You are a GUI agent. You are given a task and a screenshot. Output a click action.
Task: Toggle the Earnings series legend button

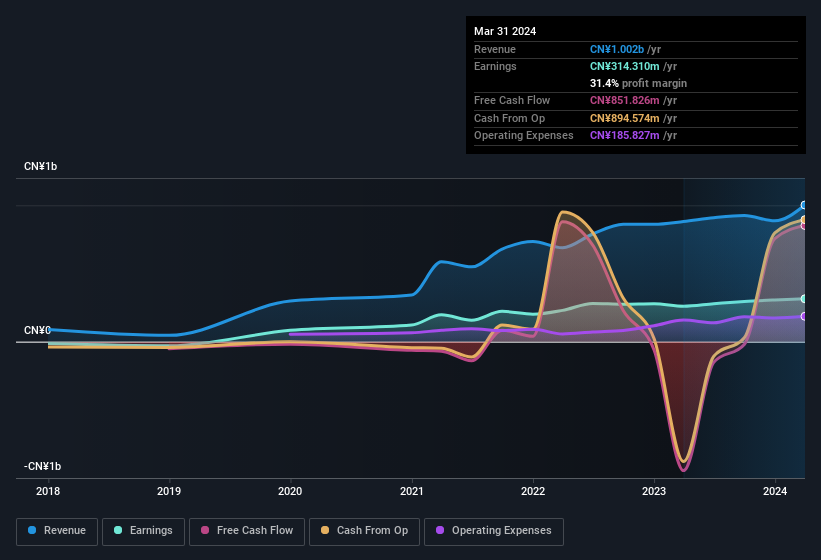click(x=143, y=532)
